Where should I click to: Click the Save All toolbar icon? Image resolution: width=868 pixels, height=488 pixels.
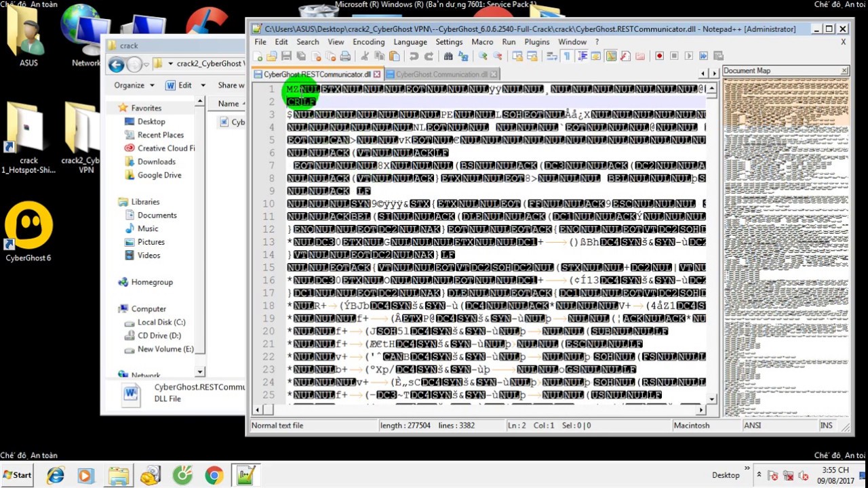click(300, 56)
